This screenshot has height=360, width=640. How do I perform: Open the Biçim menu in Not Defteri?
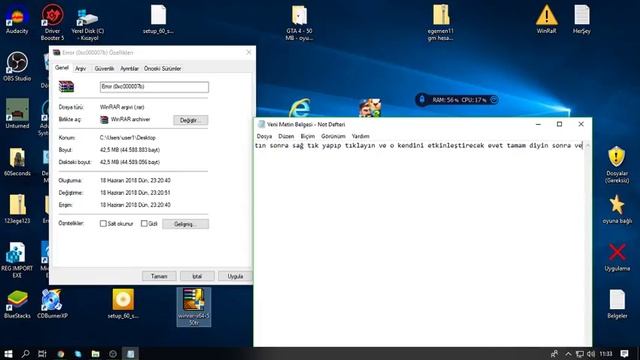pos(308,136)
